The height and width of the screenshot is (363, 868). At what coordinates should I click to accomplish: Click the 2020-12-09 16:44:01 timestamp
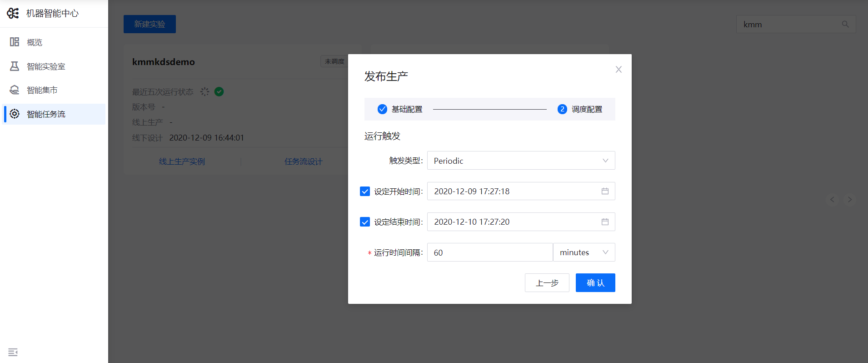207,138
